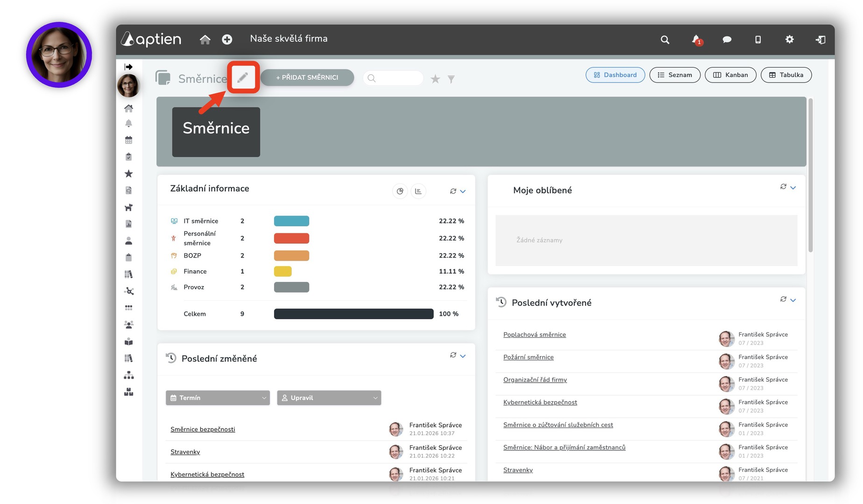863x504 pixels.
Task: Mark favorites with the star icon near search
Action: [435, 79]
